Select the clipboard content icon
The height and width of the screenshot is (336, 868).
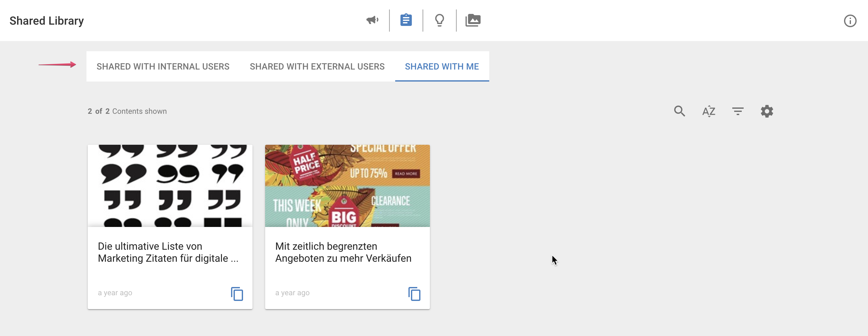click(406, 20)
